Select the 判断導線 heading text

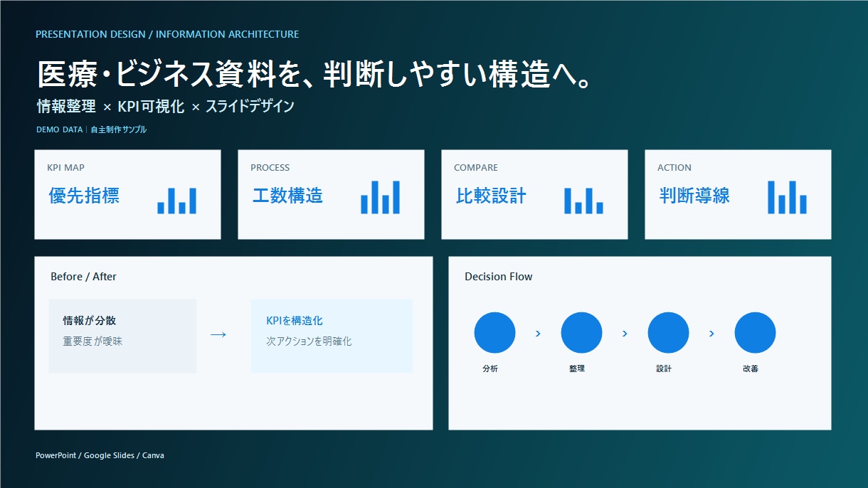(x=694, y=196)
